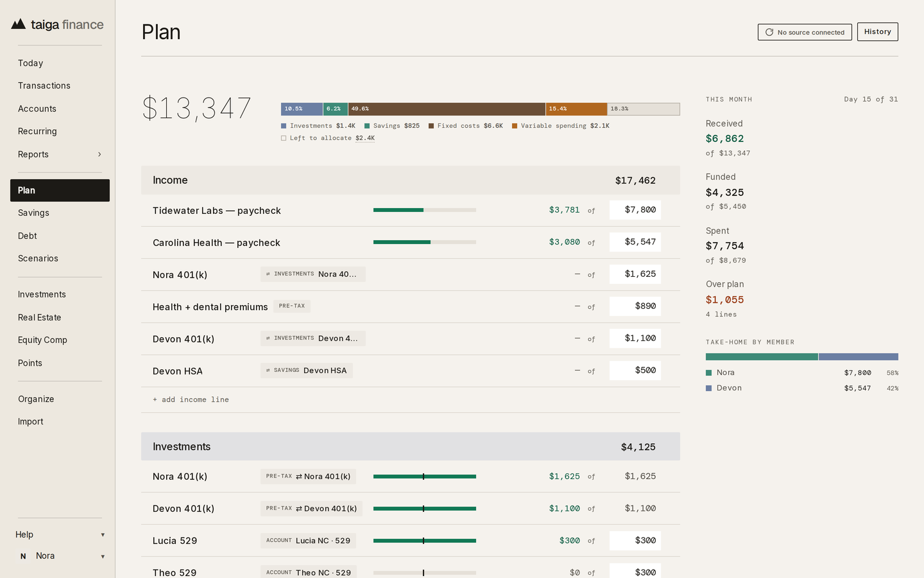Click the Devon 4... investments link tag in Income
The height and width of the screenshot is (578, 924).
pyautogui.click(x=312, y=338)
